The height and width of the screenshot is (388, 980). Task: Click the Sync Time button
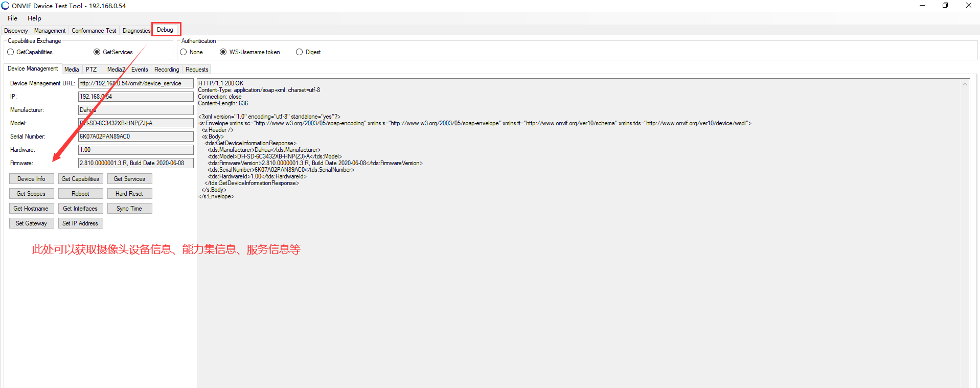tap(129, 209)
